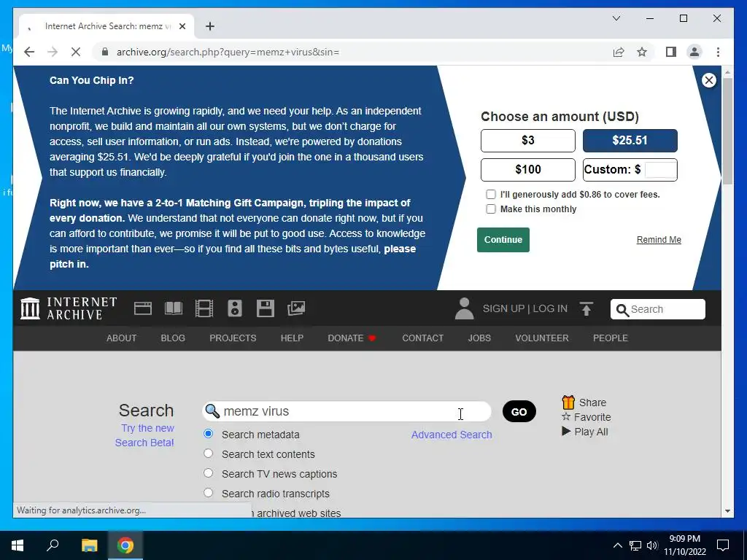Open the JOBS menu item
The image size is (747, 560).
pos(479,338)
